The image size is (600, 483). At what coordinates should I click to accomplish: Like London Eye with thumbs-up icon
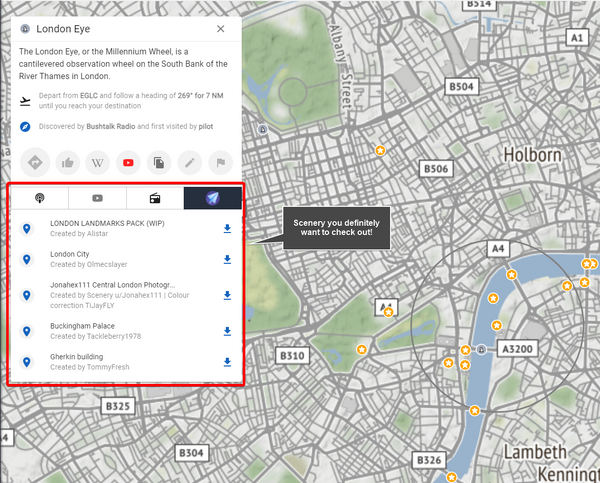coord(67,162)
